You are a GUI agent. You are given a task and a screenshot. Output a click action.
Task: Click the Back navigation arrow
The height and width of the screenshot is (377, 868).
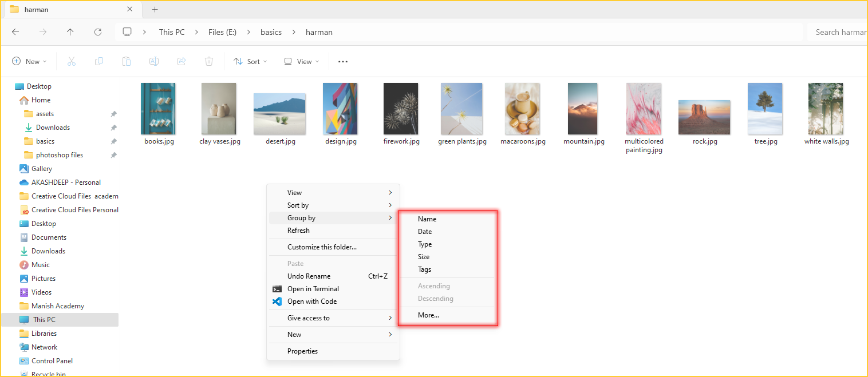(x=15, y=32)
